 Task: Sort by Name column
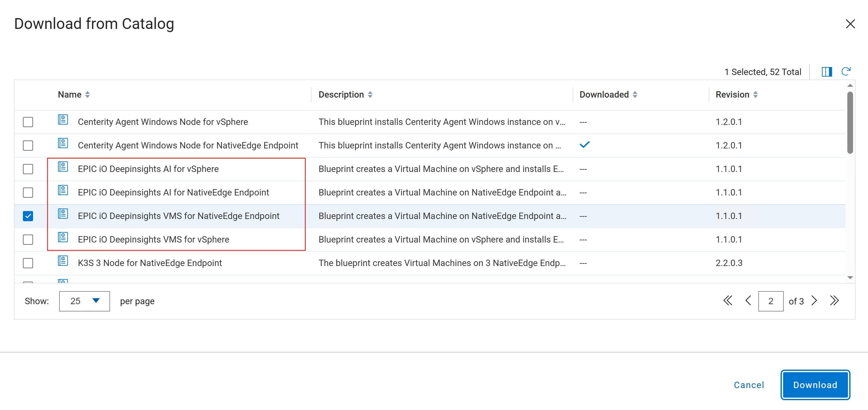(x=87, y=95)
